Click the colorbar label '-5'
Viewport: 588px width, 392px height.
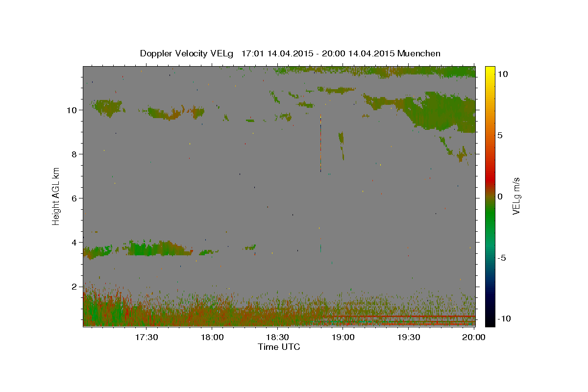click(502, 258)
